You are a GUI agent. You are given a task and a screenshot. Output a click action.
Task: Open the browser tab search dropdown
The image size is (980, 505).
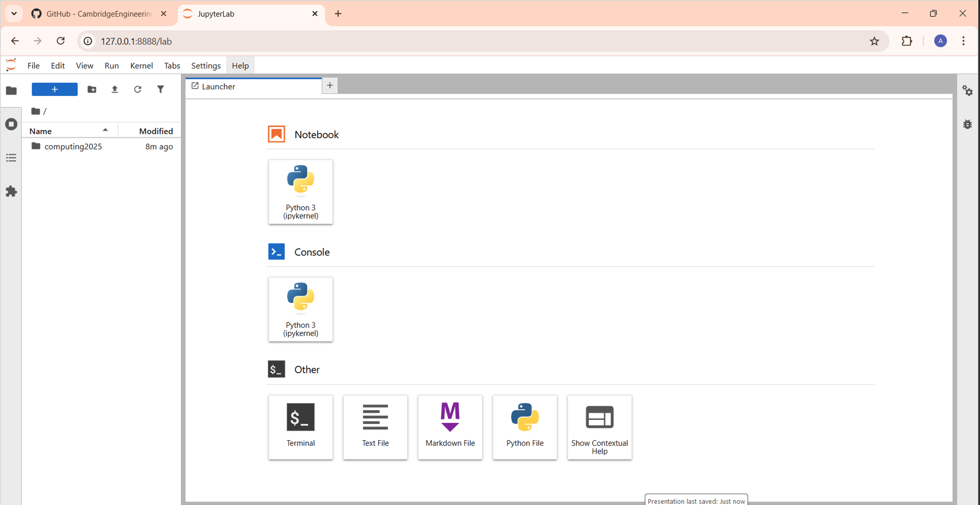point(13,13)
